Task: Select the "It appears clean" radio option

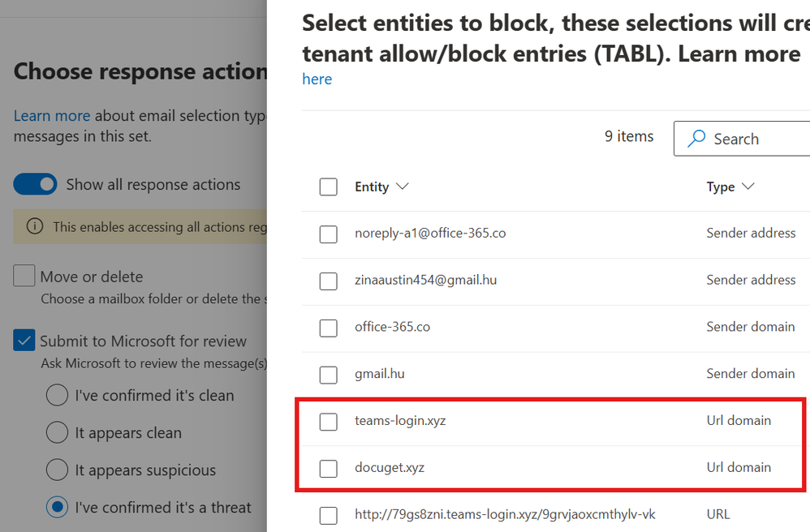Action: (x=57, y=433)
